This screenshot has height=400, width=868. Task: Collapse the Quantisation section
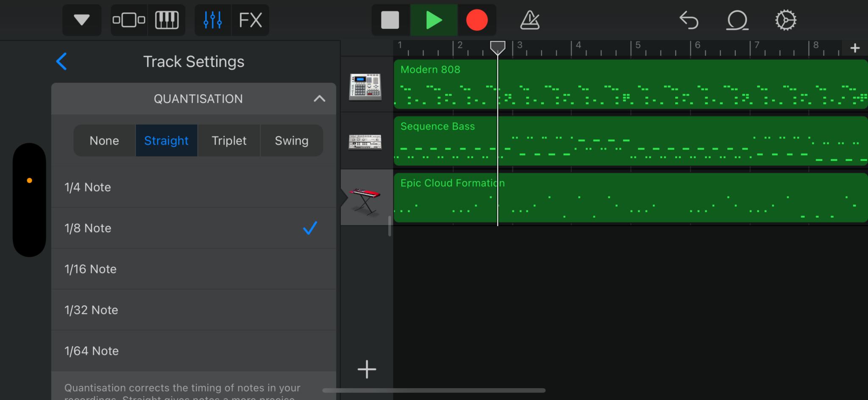coord(320,98)
